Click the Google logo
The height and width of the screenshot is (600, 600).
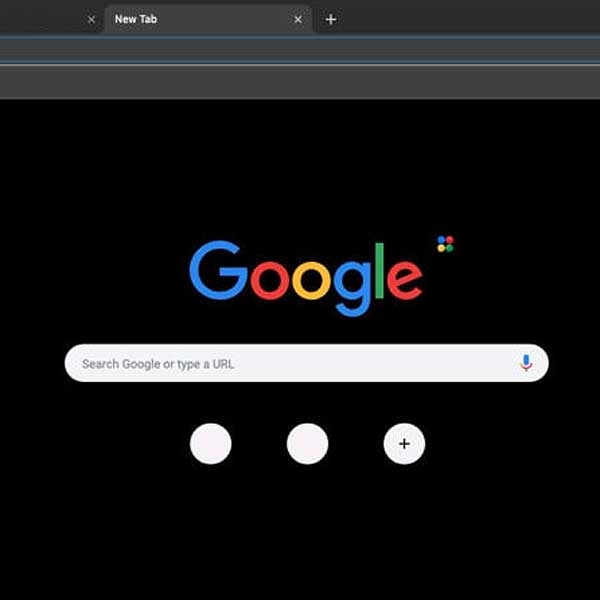click(306, 278)
